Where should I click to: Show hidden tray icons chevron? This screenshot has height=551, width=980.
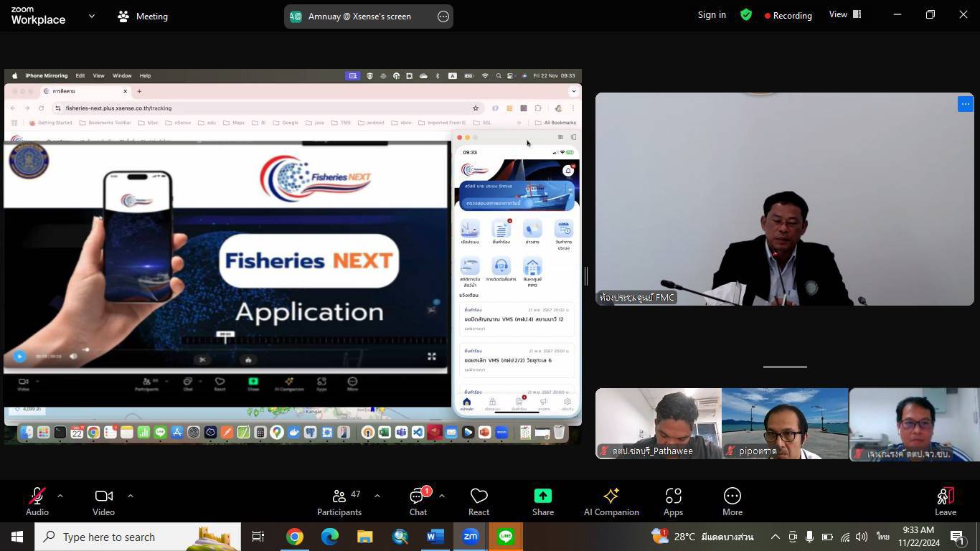click(775, 537)
